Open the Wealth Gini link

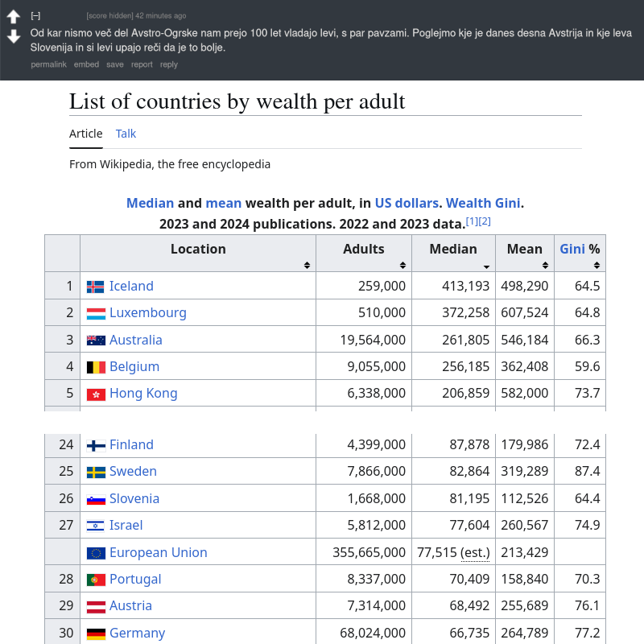tap(483, 203)
